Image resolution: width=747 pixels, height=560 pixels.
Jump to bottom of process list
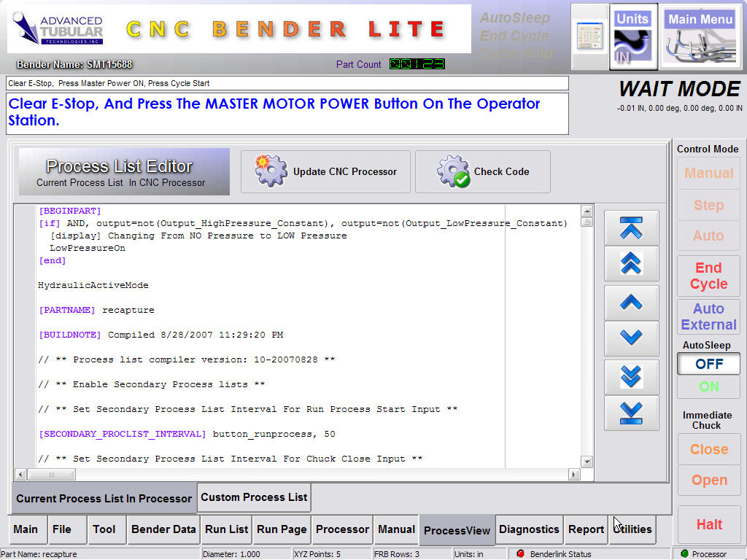[631, 413]
